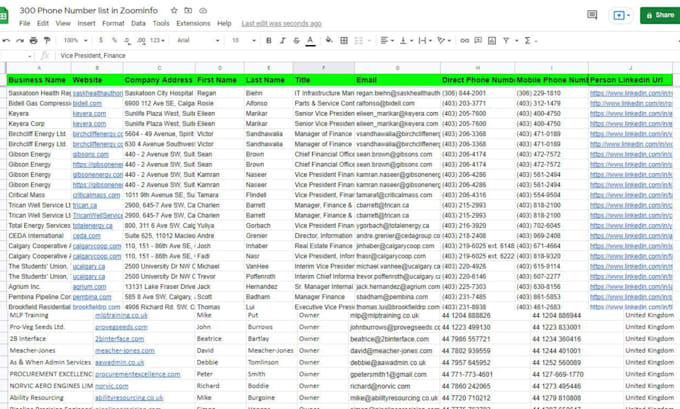Open the View menu
Screen dimensions: 680x409
(63, 23)
